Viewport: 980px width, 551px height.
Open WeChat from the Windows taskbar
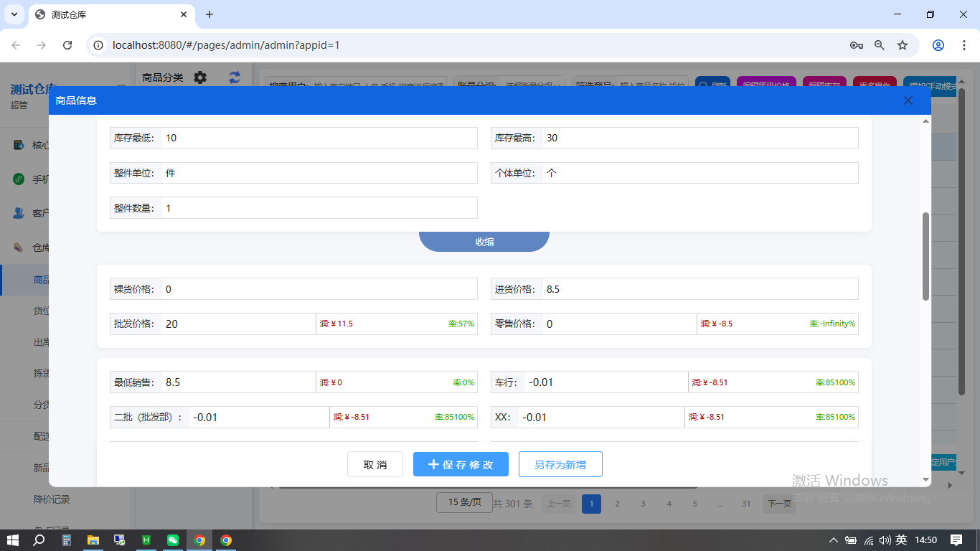click(173, 540)
